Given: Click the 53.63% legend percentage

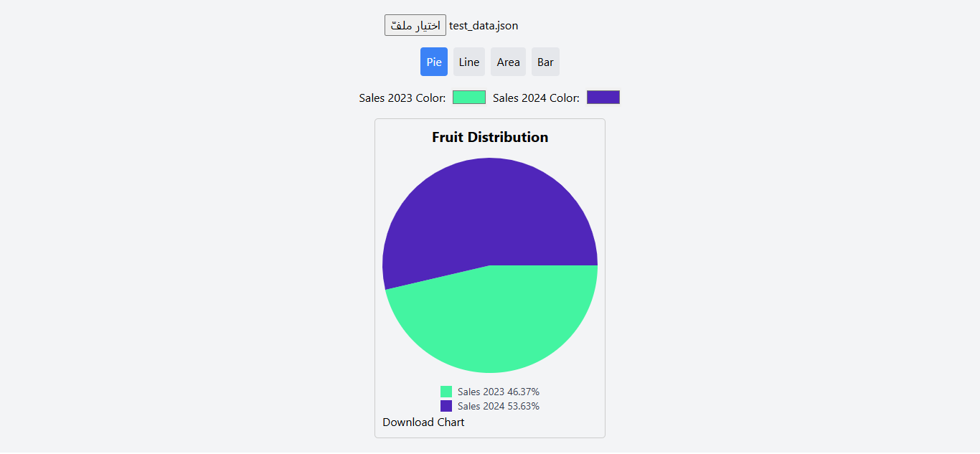Looking at the screenshot, I should 524,406.
